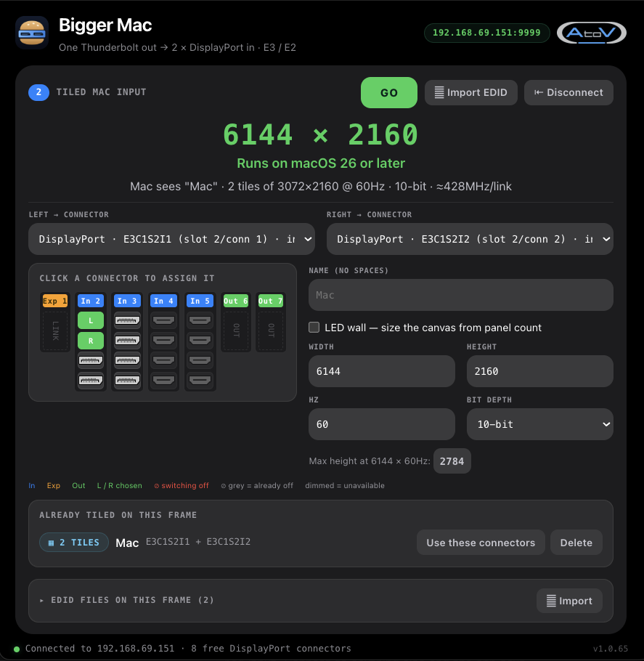Expand the EDID files on this frame section

tap(126, 600)
